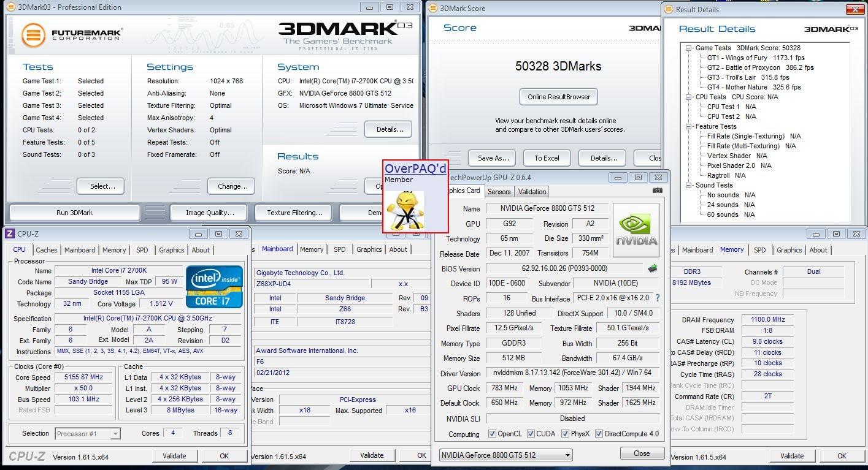
Task: Click the question mark beside Bus Interface
Action: 658,298
